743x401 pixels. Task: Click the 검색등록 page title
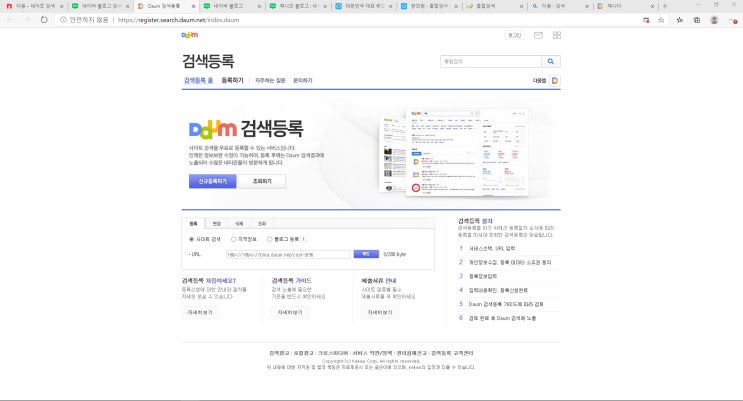tap(208, 61)
